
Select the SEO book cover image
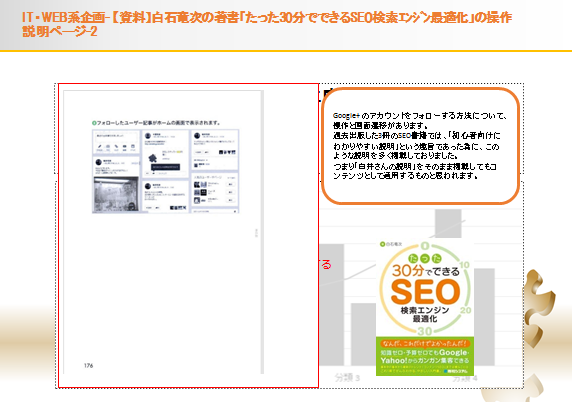(x=425, y=308)
